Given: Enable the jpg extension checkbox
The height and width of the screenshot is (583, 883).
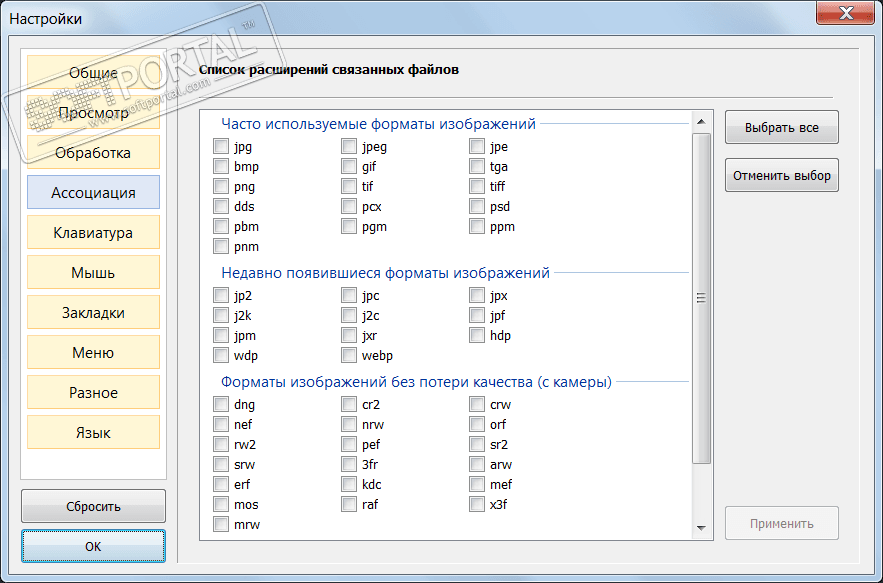Looking at the screenshot, I should (221, 146).
